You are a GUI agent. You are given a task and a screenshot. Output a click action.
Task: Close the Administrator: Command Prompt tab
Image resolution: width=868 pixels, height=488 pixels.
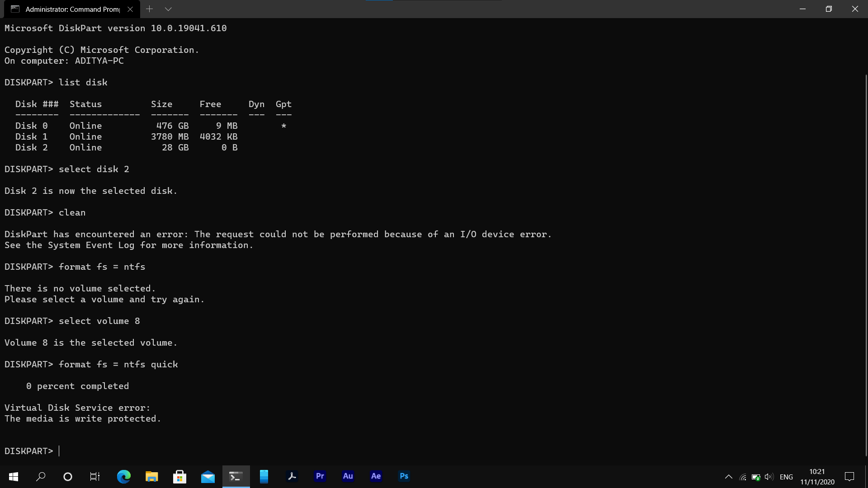130,9
